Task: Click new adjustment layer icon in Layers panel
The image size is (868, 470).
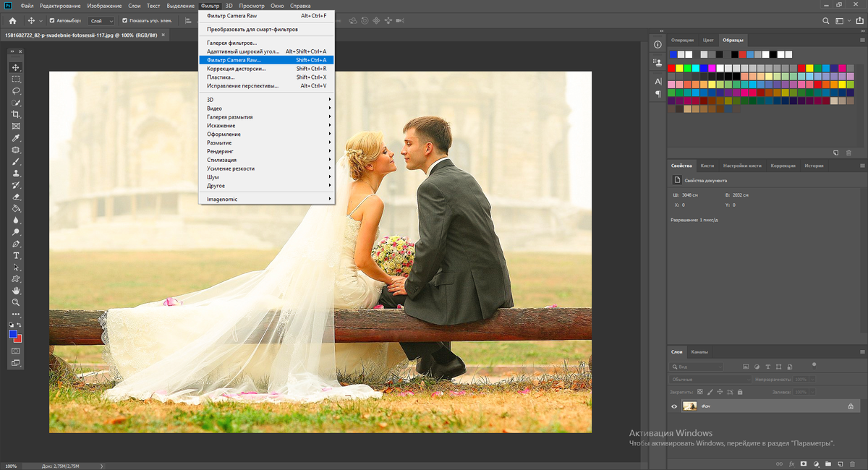Action: [x=816, y=463]
